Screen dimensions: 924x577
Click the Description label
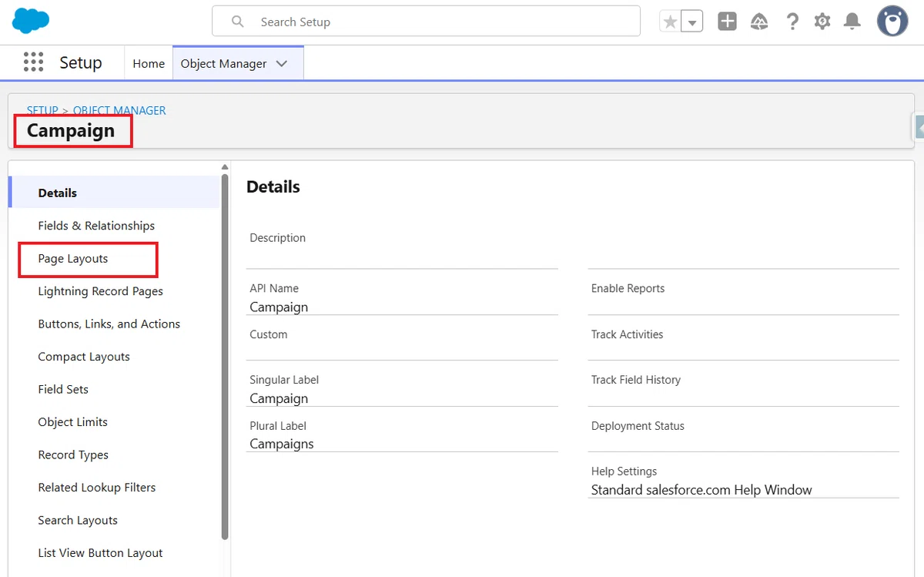point(278,238)
